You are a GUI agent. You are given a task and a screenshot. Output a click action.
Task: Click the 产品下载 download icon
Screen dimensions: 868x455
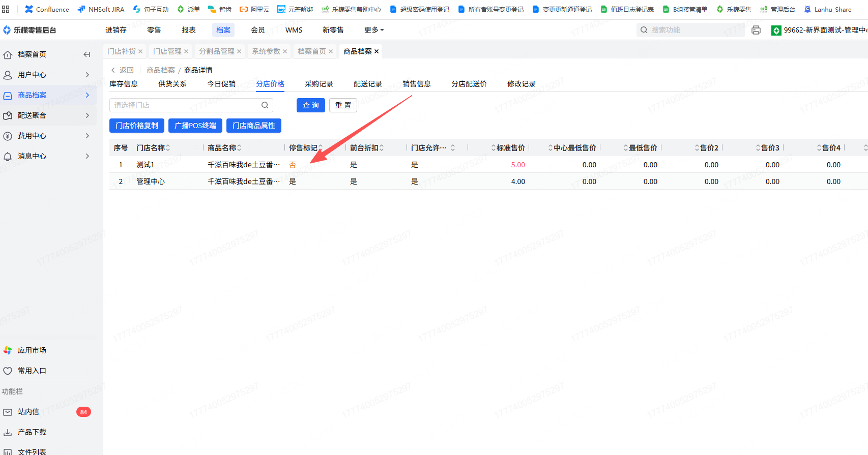(8, 432)
